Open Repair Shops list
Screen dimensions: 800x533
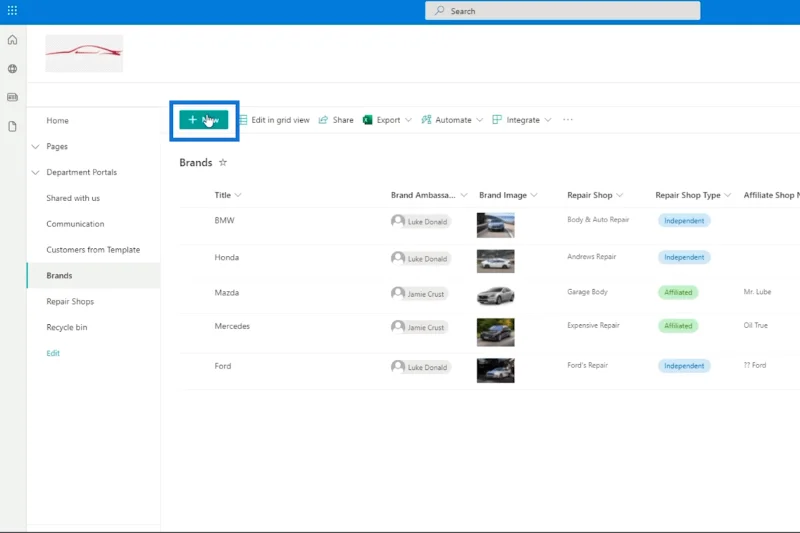tap(70, 301)
